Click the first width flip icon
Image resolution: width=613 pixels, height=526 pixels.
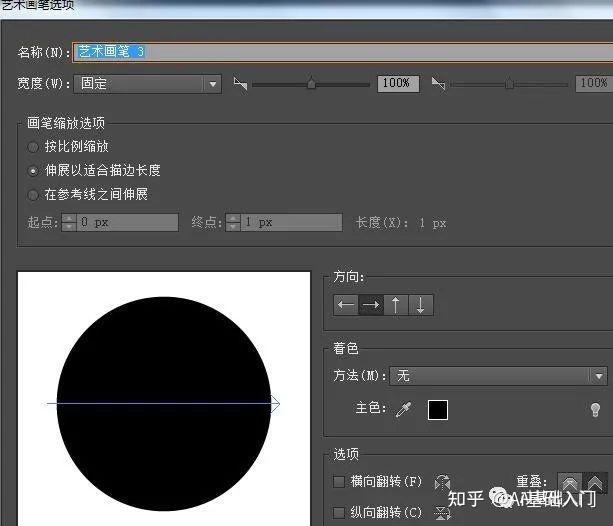click(240, 83)
